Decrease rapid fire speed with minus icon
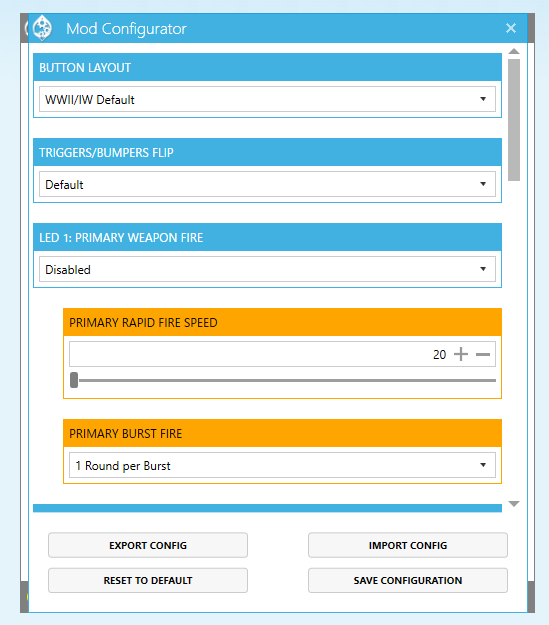 click(483, 354)
